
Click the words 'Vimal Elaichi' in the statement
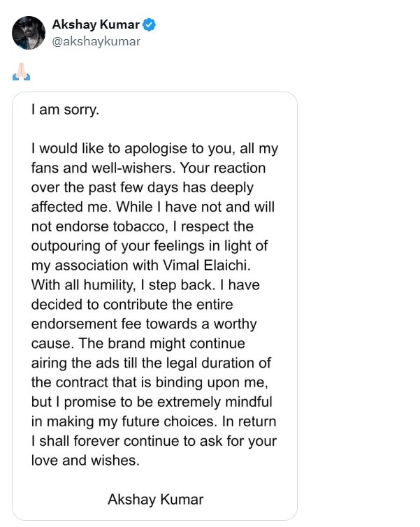(207, 266)
